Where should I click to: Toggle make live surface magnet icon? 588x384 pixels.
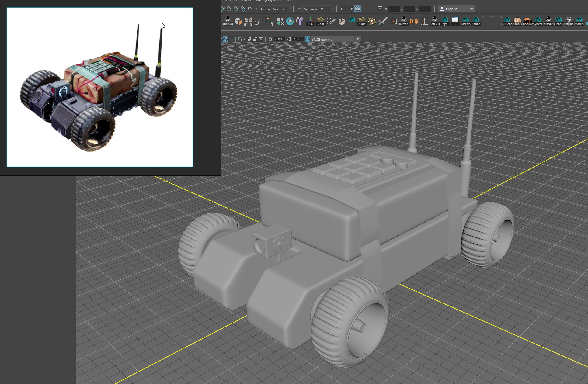click(x=250, y=9)
